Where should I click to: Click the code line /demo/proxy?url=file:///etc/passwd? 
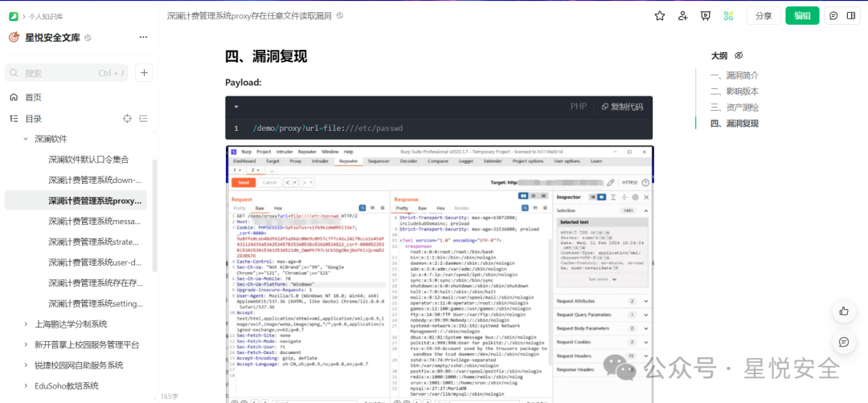pos(328,128)
